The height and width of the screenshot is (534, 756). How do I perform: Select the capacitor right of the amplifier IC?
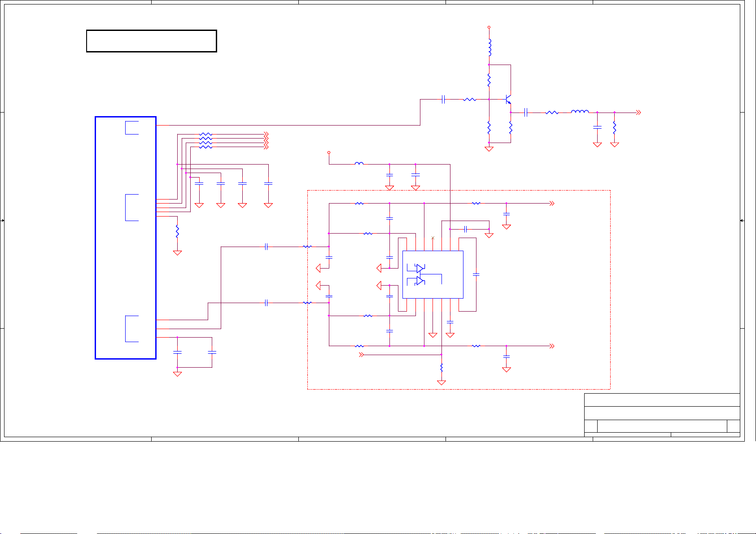click(476, 274)
